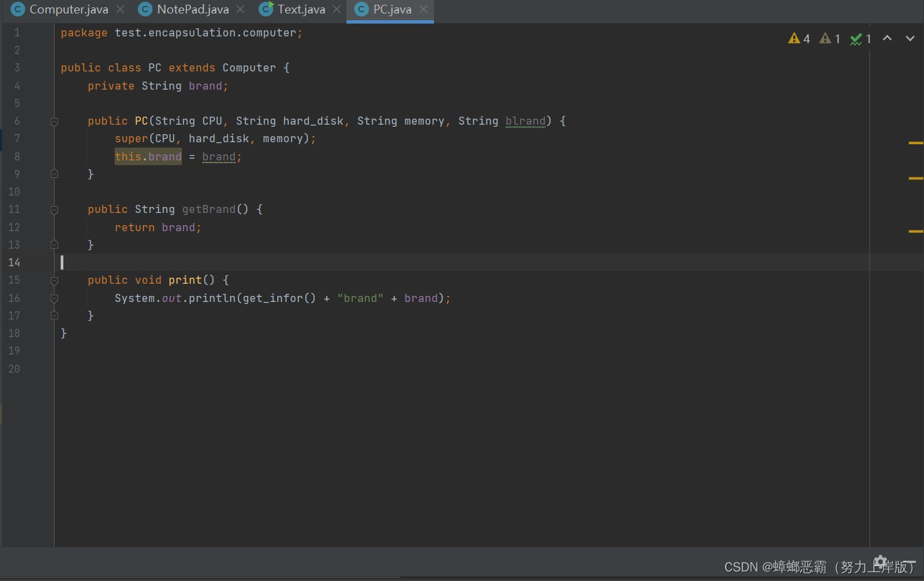Go to next highlighted error arrow
Screen dimensions: 924x581
click(910, 38)
